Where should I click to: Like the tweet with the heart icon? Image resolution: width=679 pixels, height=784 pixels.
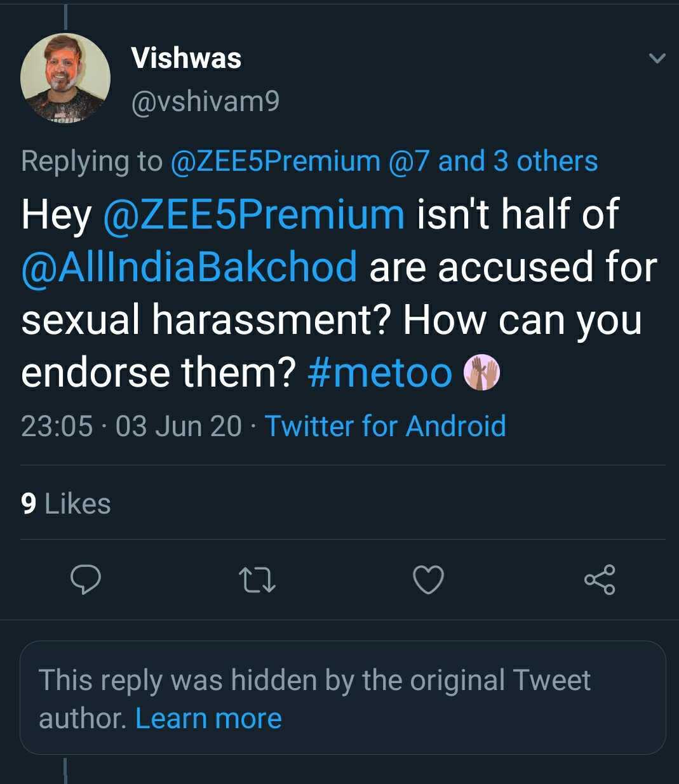point(428,580)
